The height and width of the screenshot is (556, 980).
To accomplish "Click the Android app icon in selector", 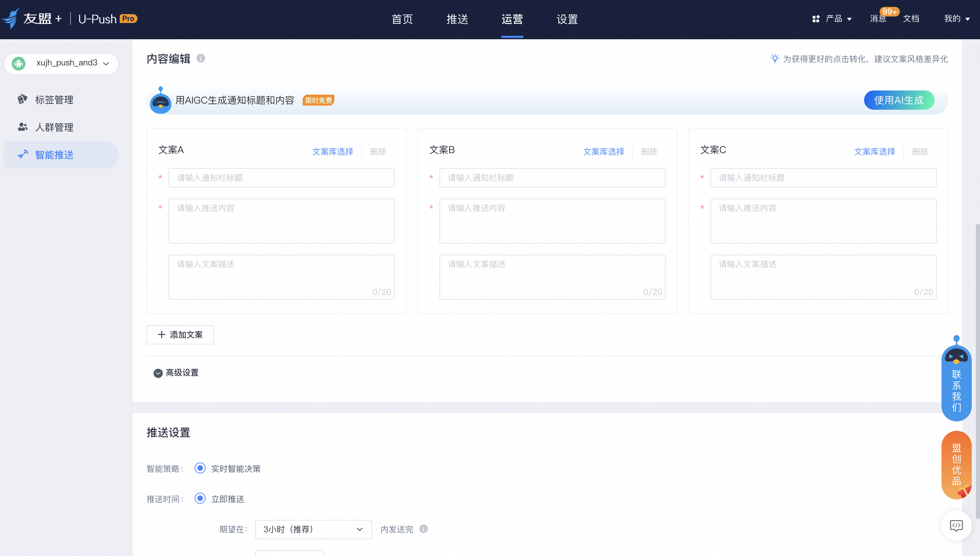I will [18, 63].
